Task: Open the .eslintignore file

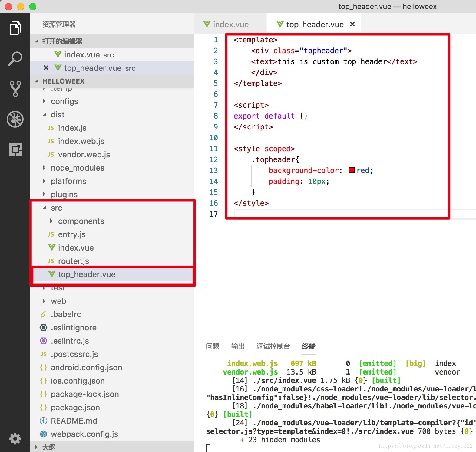Action: [x=112, y=328]
